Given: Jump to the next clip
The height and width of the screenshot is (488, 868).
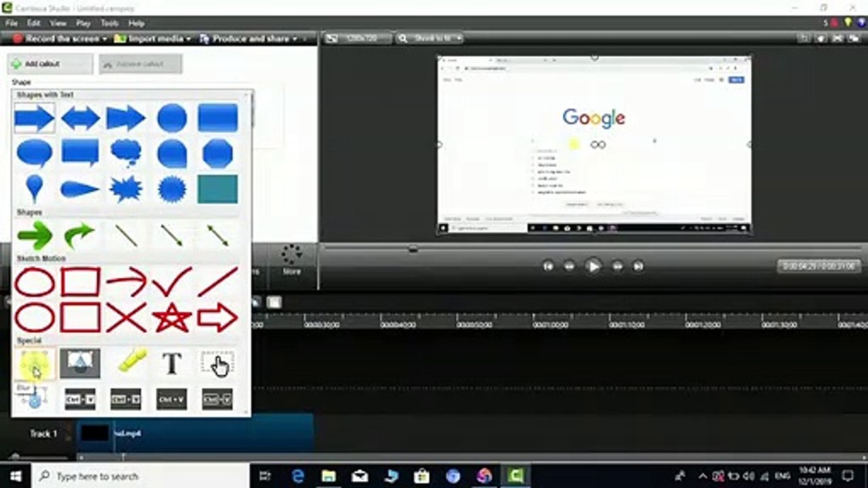Looking at the screenshot, I should (x=638, y=266).
